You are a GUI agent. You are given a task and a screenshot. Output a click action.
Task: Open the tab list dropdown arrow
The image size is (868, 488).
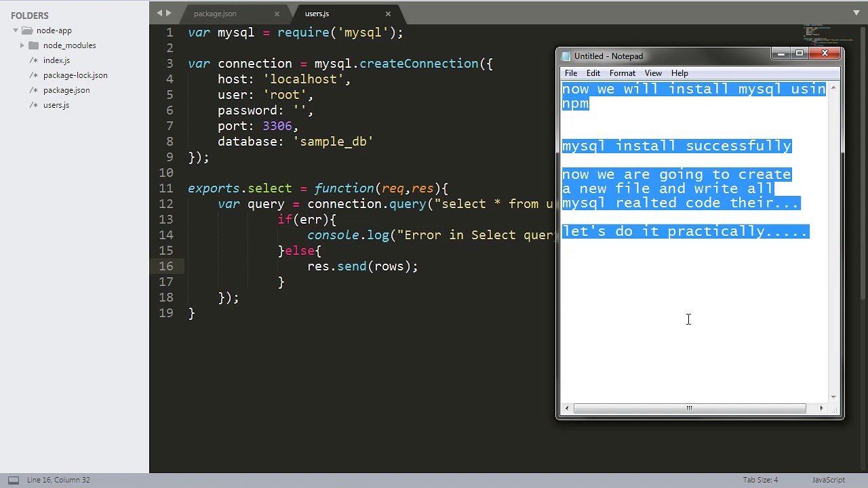[x=856, y=13]
